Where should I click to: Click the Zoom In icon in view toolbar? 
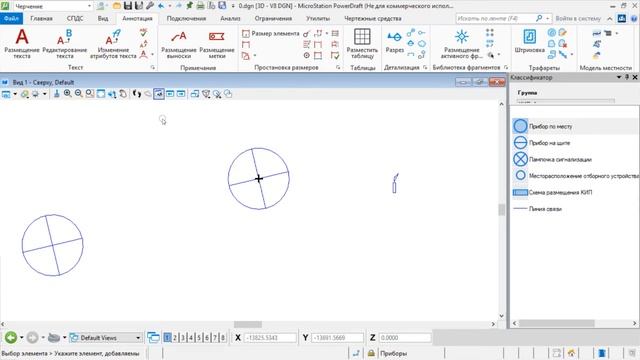click(67, 94)
